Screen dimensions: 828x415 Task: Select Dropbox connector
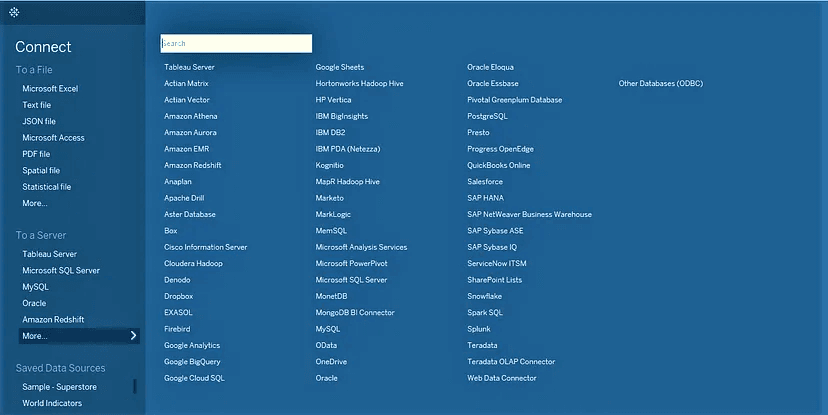(178, 296)
